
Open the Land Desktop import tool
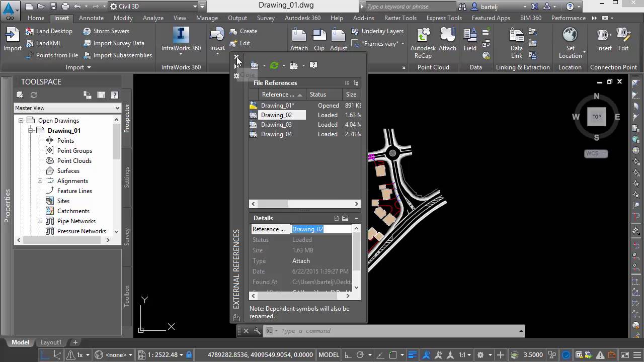[48, 31]
